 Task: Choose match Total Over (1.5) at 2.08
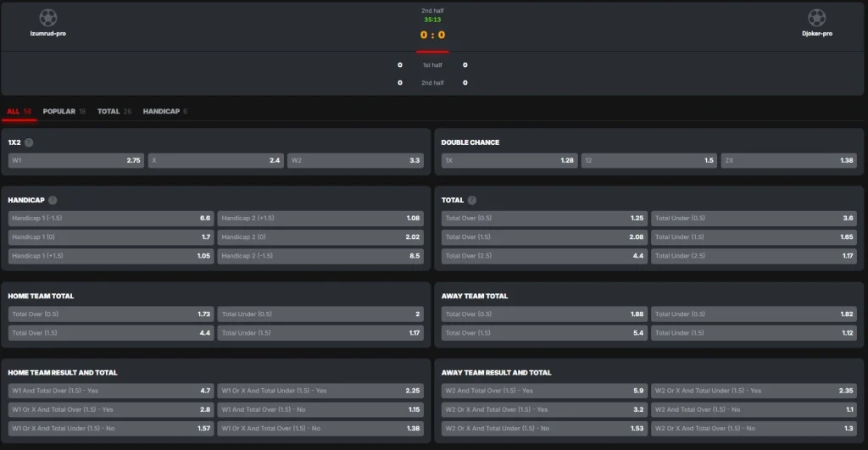544,237
